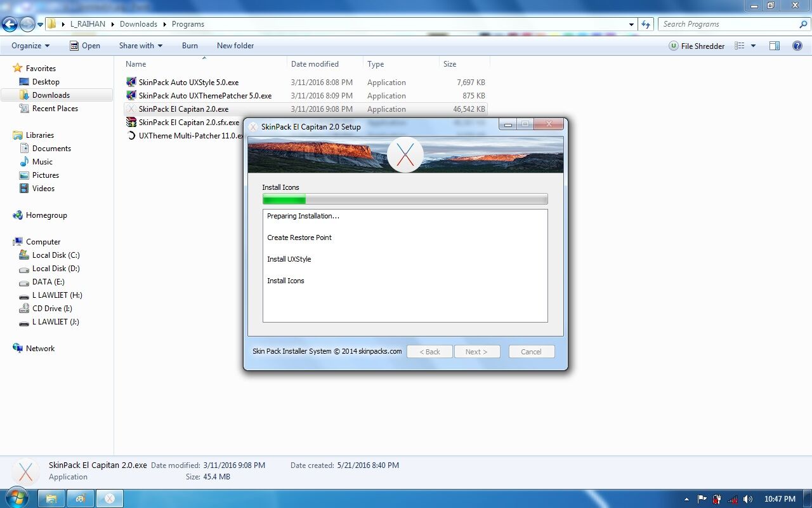This screenshot has height=508, width=812.
Task: Click the New folder command
Action: click(x=235, y=46)
